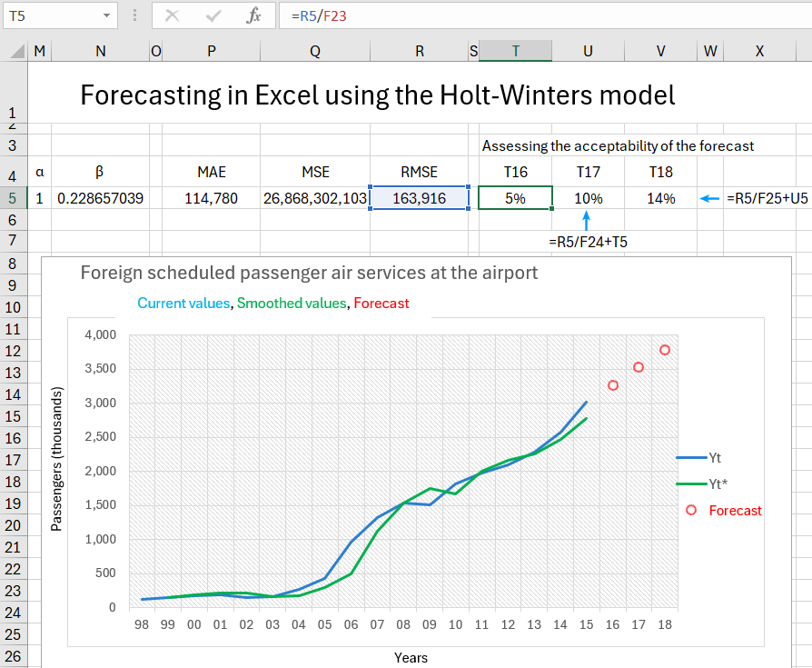Open the Name Box dropdown
The height and width of the screenshot is (668, 812).
click(106, 15)
